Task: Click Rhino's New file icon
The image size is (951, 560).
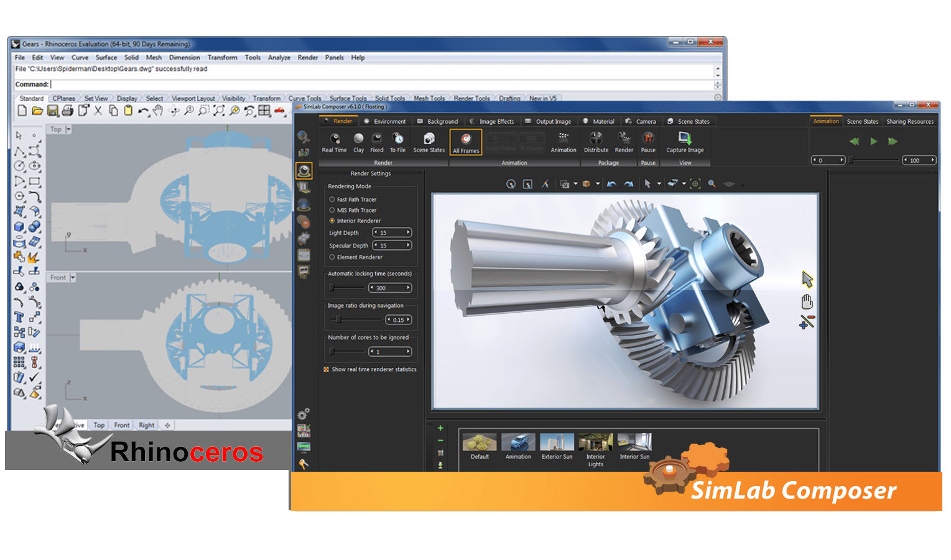Action: (22, 111)
